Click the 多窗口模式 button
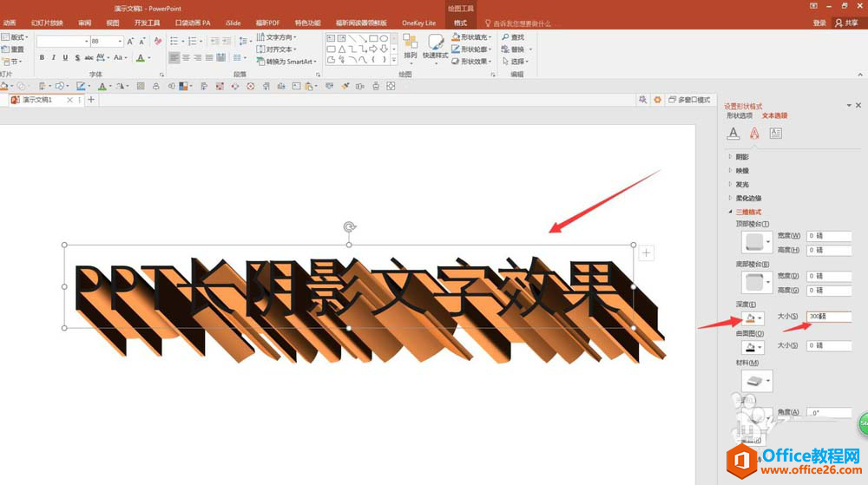 coord(689,100)
